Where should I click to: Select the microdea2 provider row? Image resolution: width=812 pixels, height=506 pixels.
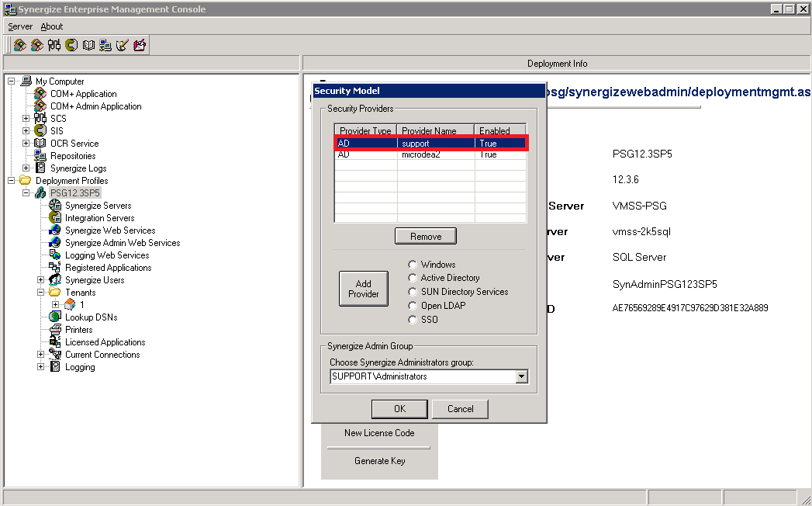430,154
